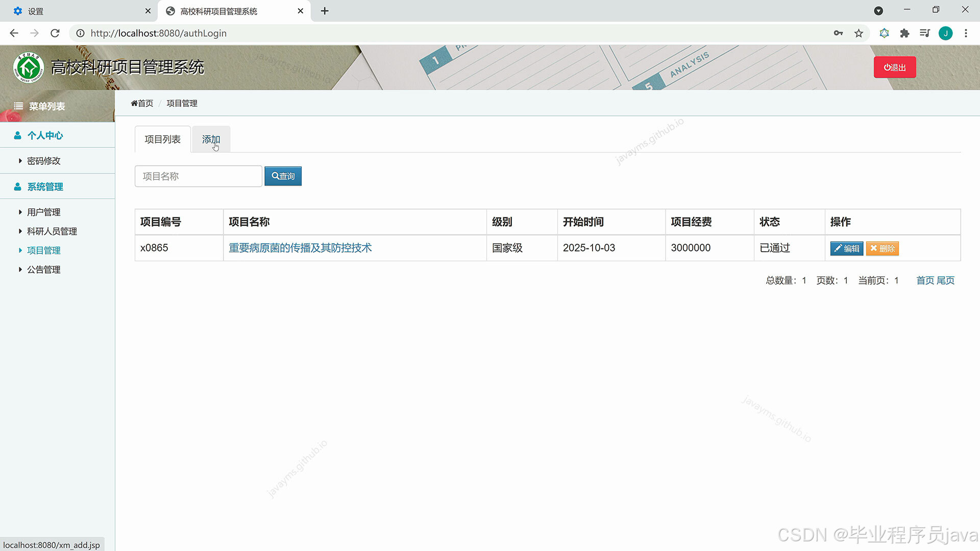
Task: Click the 当前页: 1 pagination text
Action: (x=878, y=281)
